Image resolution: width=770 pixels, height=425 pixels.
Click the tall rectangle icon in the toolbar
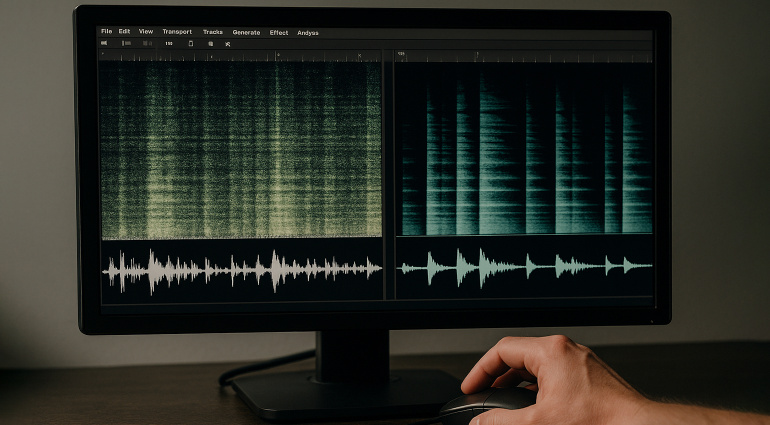coord(190,43)
